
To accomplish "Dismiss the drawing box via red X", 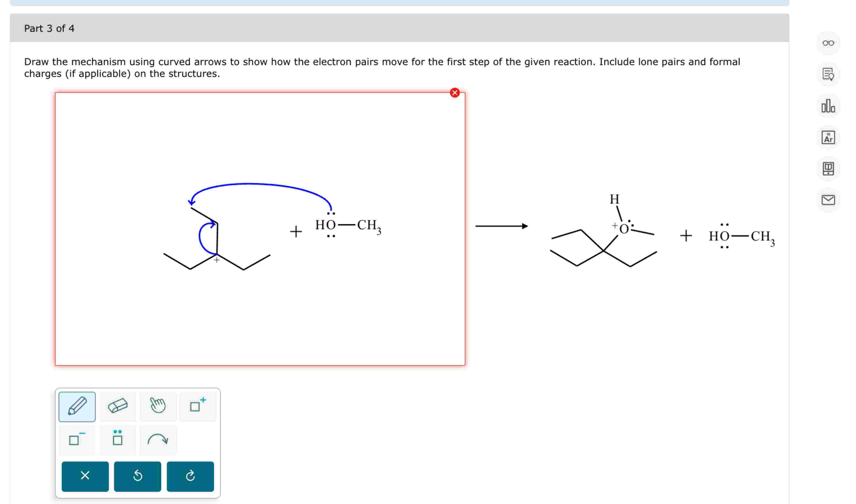I will click(455, 93).
